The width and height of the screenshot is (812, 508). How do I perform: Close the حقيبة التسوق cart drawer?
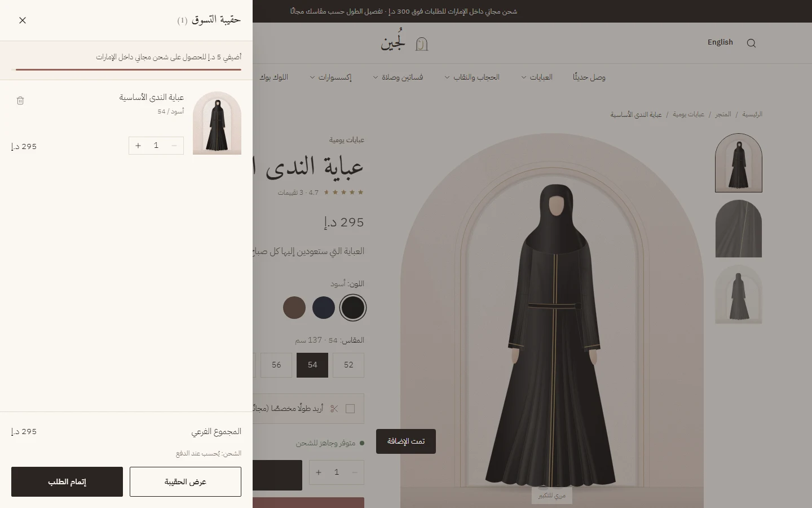[23, 20]
